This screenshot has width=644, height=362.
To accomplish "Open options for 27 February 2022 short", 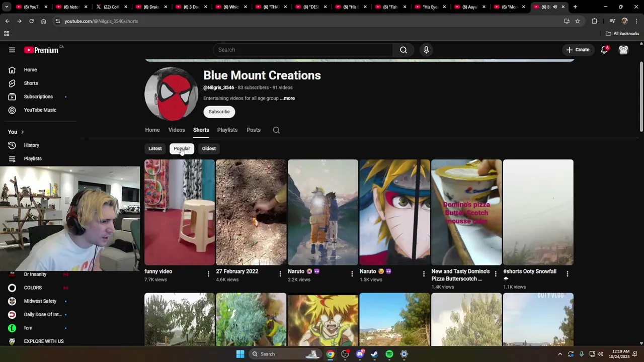I will click(280, 274).
